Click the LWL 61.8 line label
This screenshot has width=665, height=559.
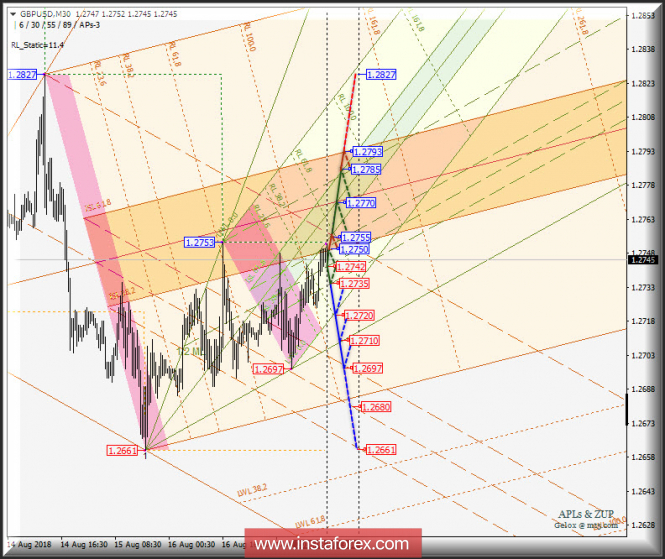tap(310, 522)
